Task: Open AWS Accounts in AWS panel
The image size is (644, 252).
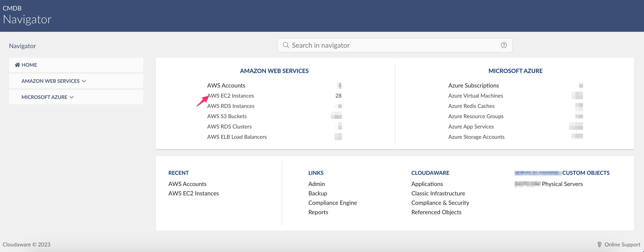Action: (x=226, y=85)
